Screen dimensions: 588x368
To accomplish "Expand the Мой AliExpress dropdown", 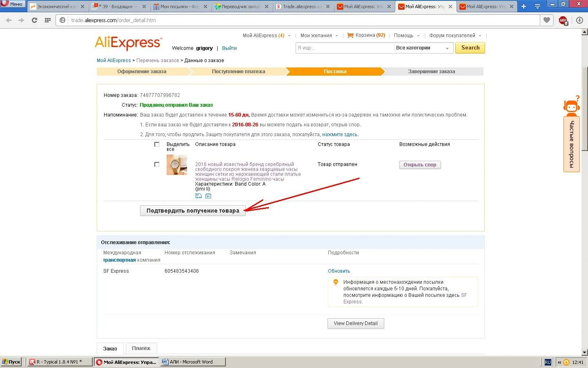I will 289,36.
